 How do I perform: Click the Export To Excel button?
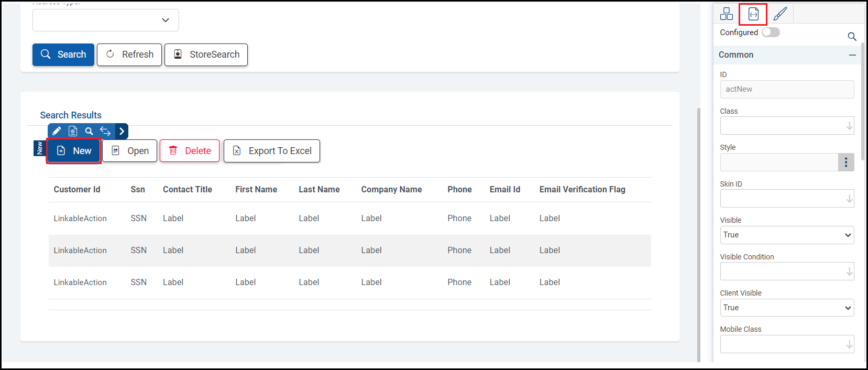272,151
